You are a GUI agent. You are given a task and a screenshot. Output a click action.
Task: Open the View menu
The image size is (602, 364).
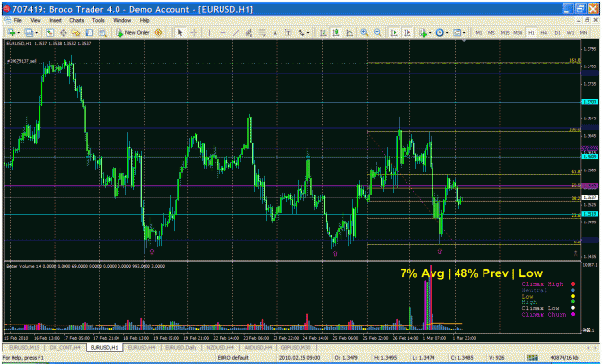click(x=36, y=20)
